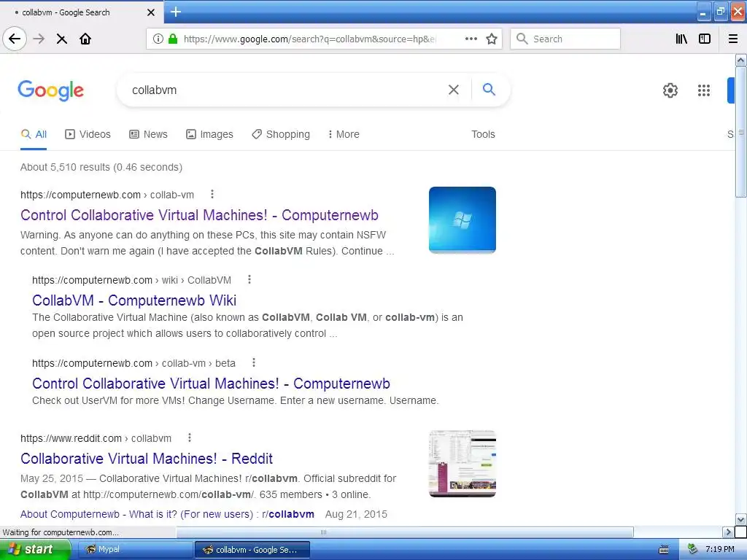Open first Control Collaborative Virtual Machines result
This screenshot has height=560, width=747.
pos(199,215)
